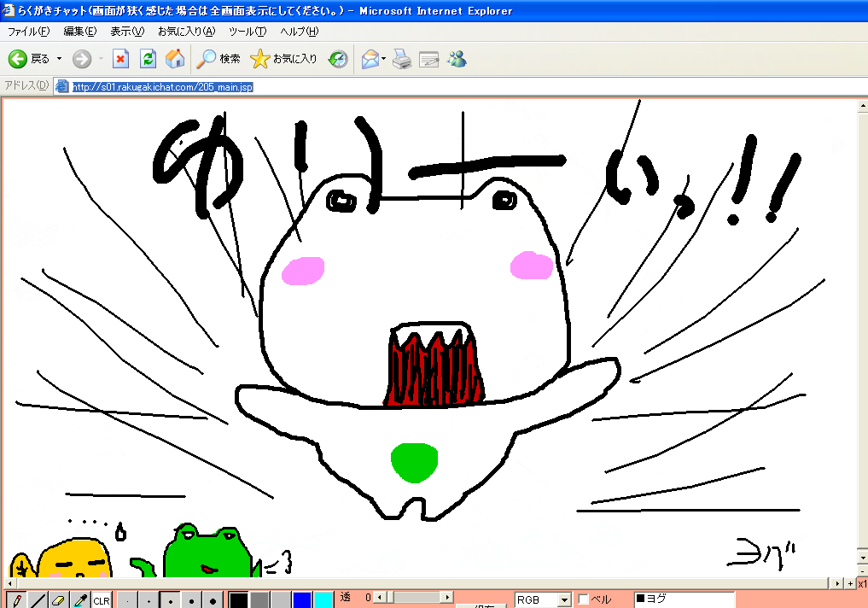Open the 編集(E) menu
The image size is (868, 608).
tap(79, 32)
